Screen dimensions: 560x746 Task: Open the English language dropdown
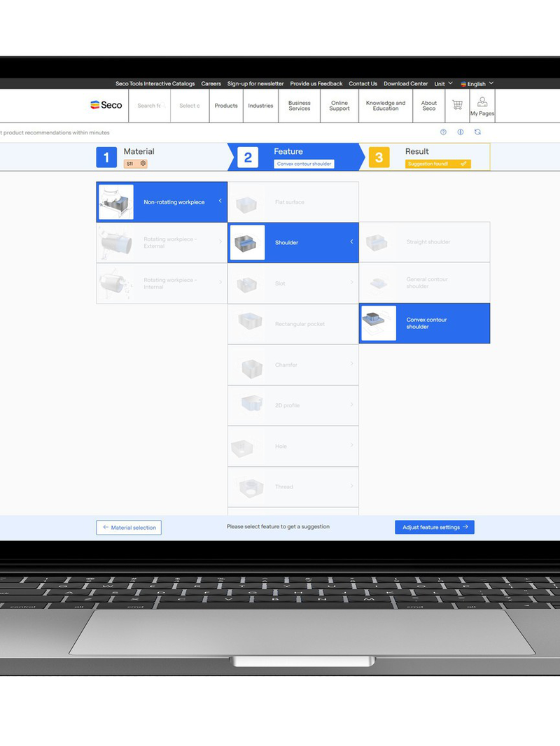click(477, 84)
